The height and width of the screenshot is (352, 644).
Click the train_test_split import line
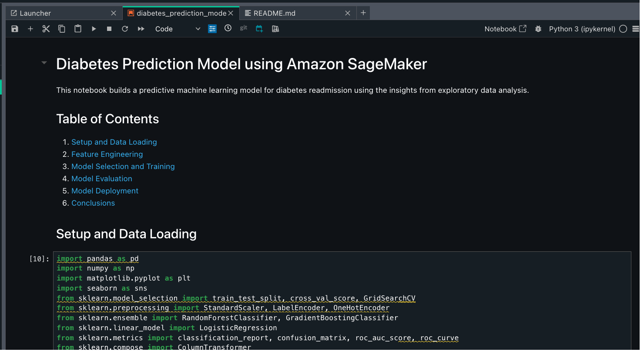[x=236, y=298]
